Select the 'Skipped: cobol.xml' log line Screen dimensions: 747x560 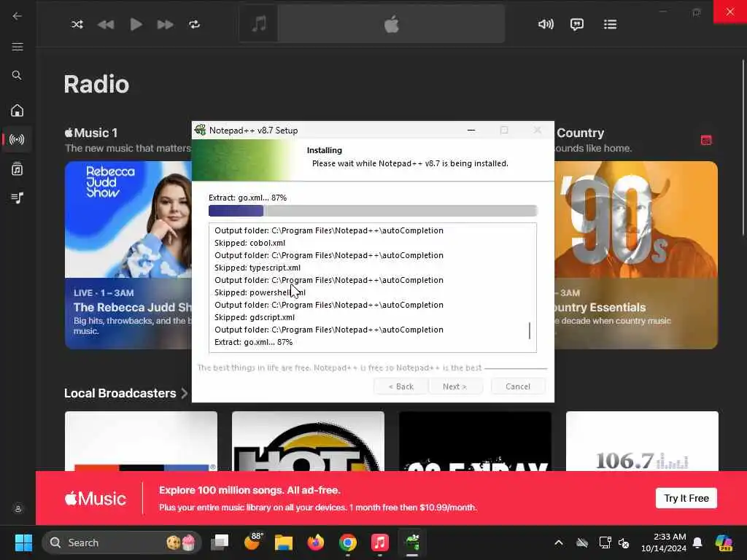tap(250, 243)
